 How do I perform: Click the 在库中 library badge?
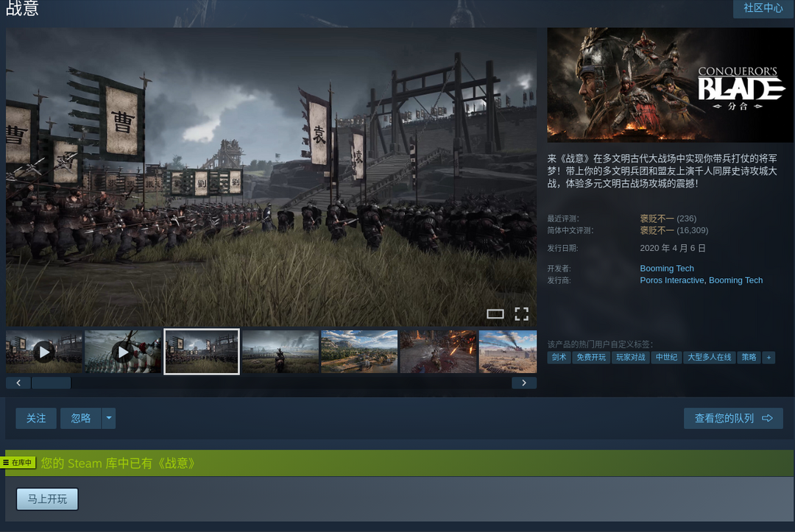(18, 463)
